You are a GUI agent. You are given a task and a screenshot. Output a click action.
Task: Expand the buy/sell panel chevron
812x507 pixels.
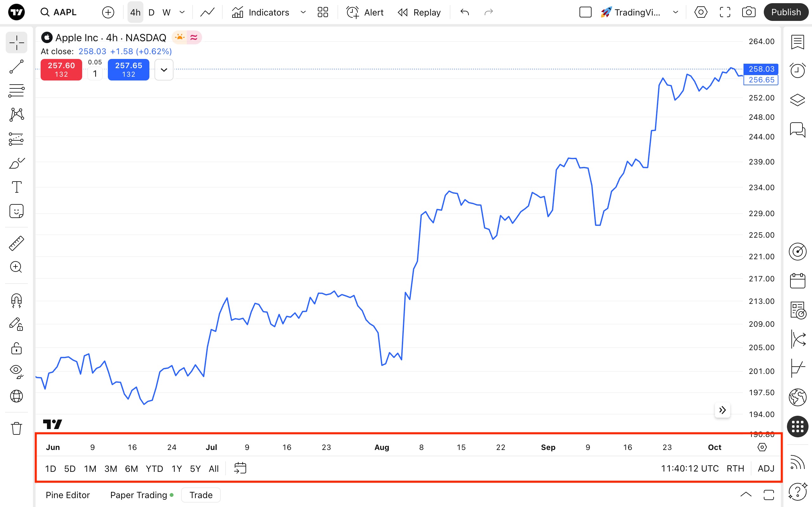(x=164, y=70)
